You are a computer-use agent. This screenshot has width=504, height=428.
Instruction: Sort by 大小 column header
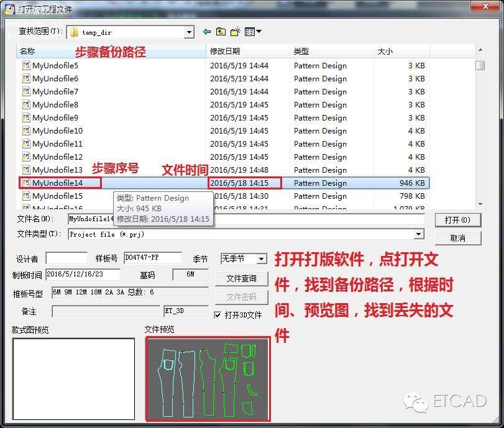point(402,52)
